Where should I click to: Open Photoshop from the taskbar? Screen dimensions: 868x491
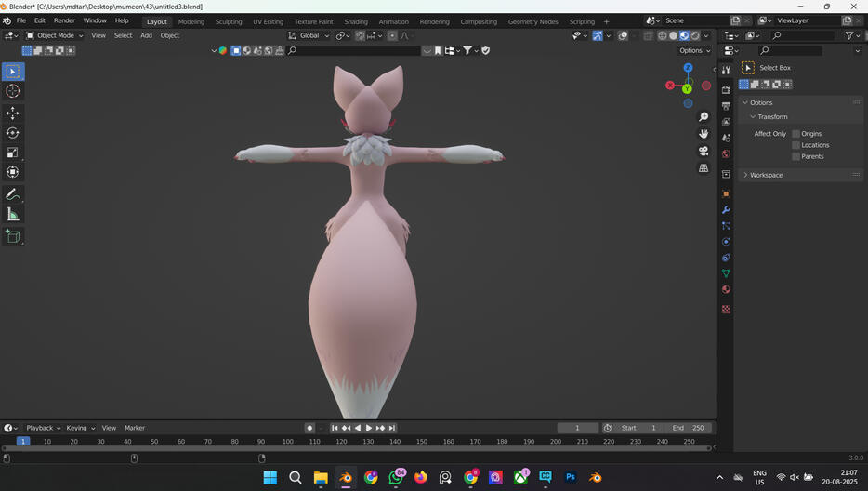(571, 477)
